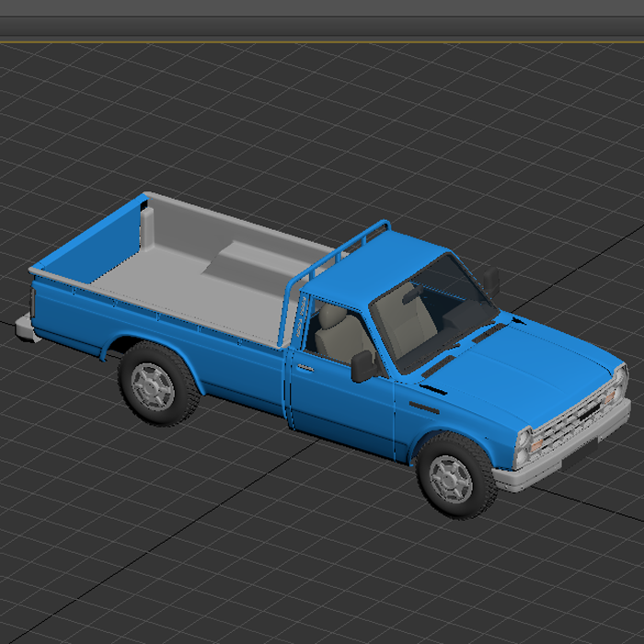644x644 pixels.
Task: Click the truck's windshield
Action: point(433,312)
